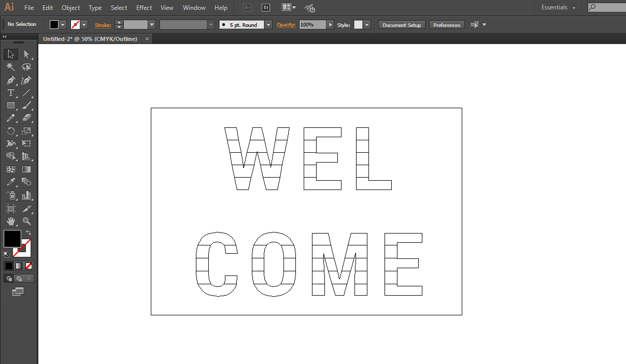Open Adobe Stock (St) icon
Screen dimensions: 626x364
pos(266,8)
